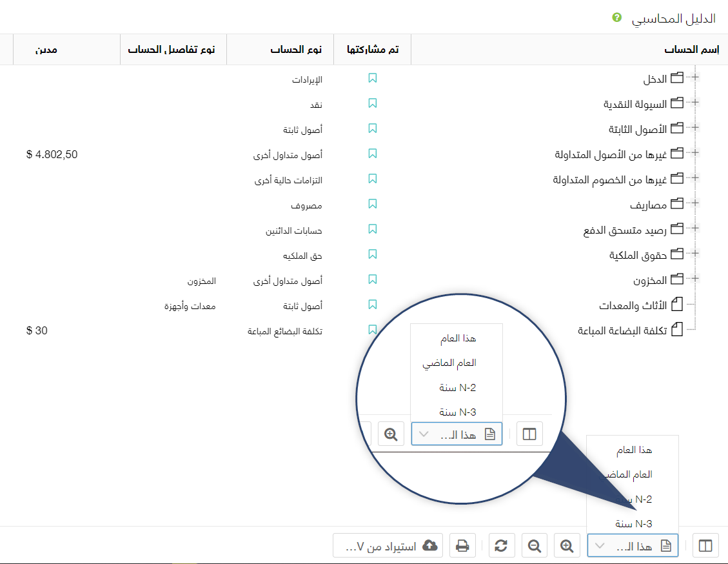This screenshot has height=564, width=728.
Task: Click the folder icon of السيولة النقدية
Action: tap(678, 103)
